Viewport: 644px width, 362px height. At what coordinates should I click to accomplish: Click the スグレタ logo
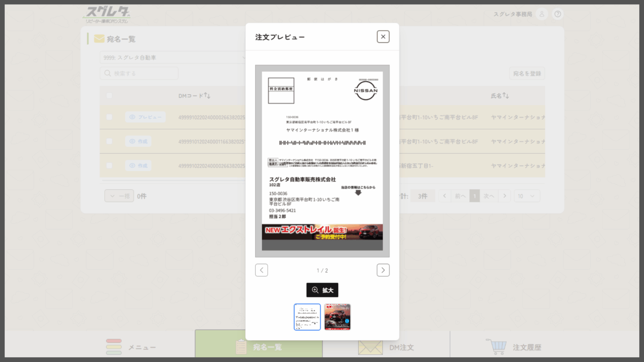coord(107,15)
